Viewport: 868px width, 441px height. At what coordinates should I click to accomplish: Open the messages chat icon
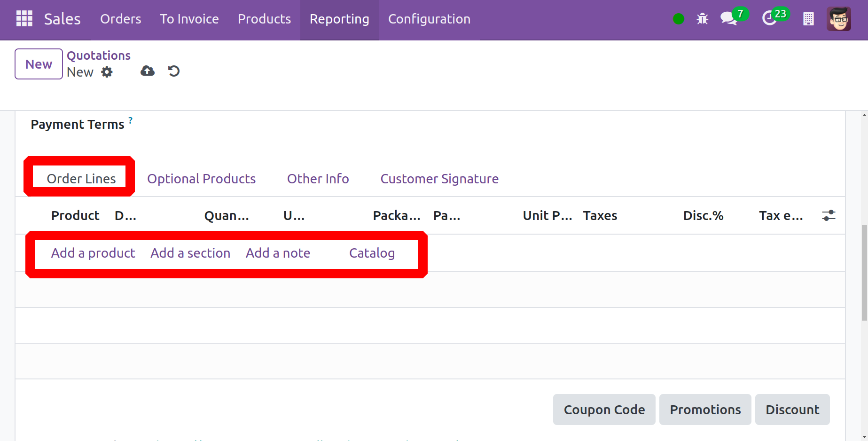tap(728, 19)
